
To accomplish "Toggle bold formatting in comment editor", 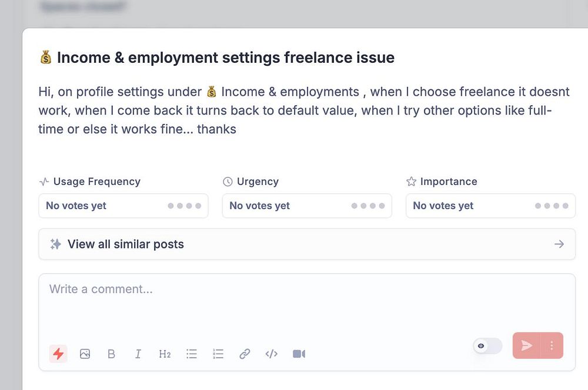I will pyautogui.click(x=111, y=354).
